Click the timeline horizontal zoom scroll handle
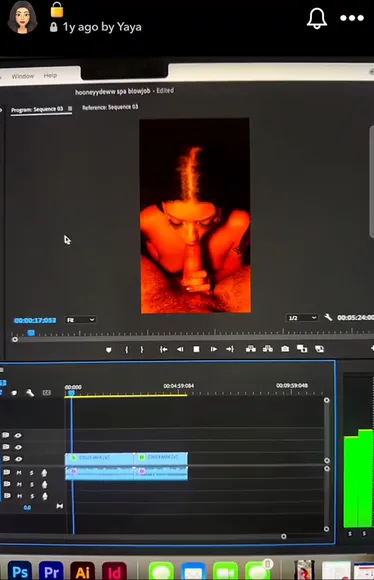This screenshot has width=374, height=580. tap(284, 536)
